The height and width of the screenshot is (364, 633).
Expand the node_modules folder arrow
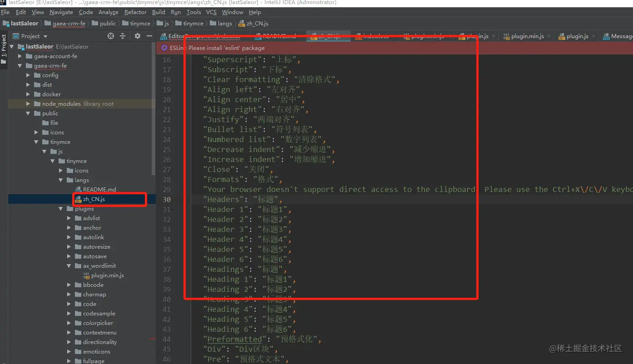tap(28, 104)
